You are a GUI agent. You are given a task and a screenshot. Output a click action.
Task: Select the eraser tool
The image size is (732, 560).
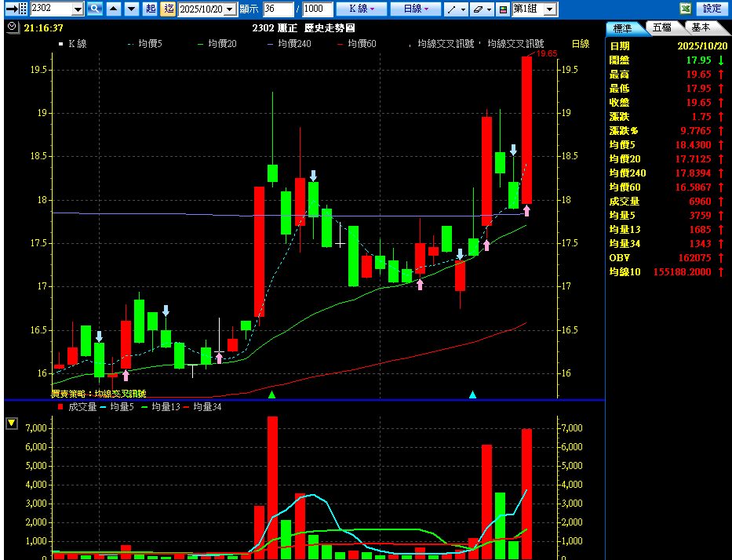click(478, 9)
